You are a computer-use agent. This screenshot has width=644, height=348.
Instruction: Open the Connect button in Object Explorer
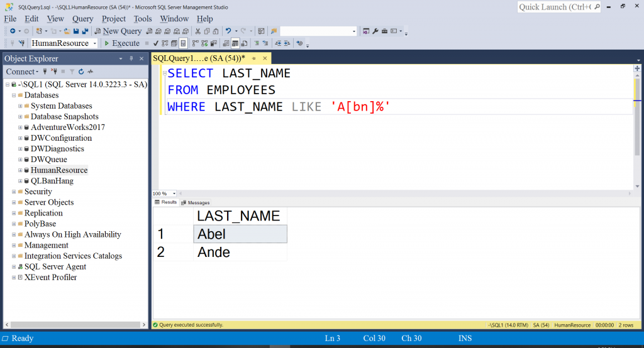point(22,72)
